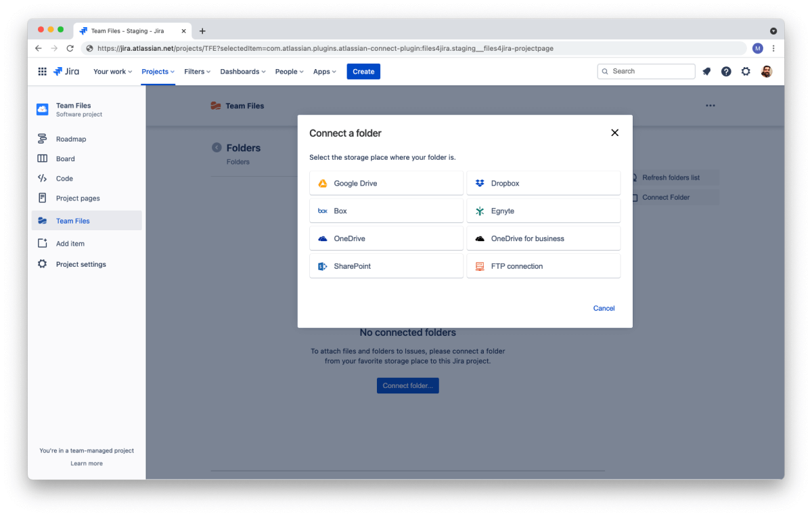This screenshot has height=516, width=812.
Task: Expand the Filters dropdown
Action: (197, 72)
